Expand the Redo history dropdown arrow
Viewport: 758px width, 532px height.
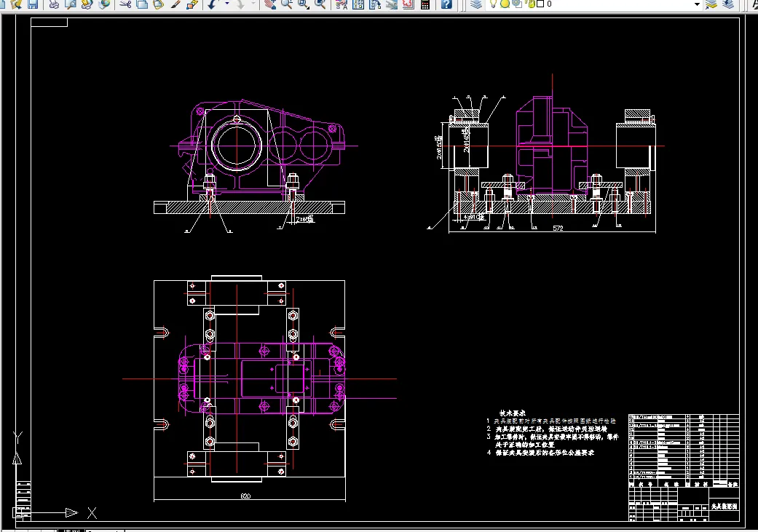tap(253, 4)
